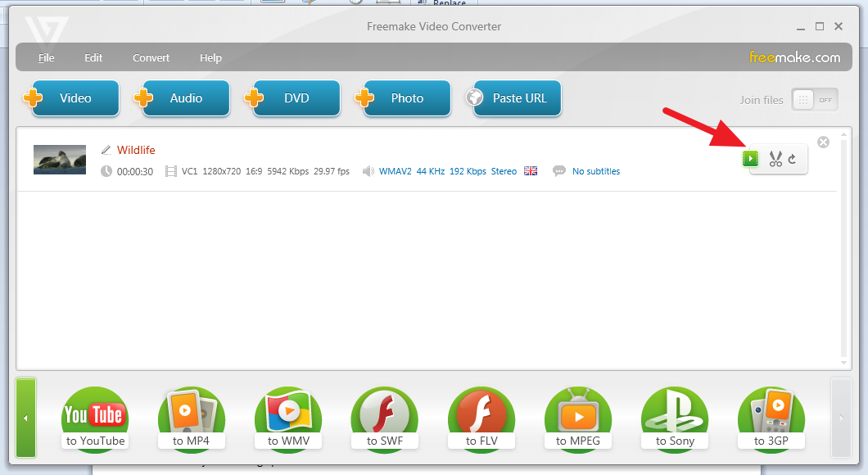Remove Wildlife file from list
This screenshot has width=868, height=475.
tap(823, 142)
